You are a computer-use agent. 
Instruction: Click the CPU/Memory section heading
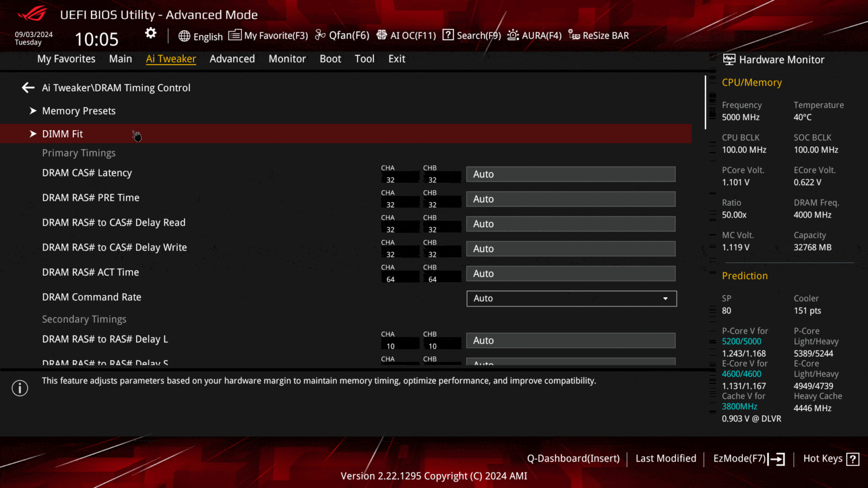tap(752, 83)
